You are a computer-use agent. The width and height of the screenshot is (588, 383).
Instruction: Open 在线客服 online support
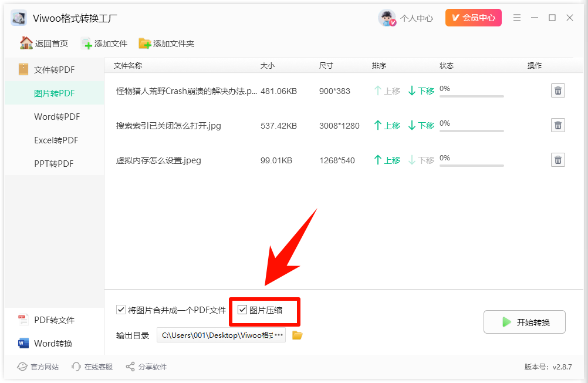point(92,367)
